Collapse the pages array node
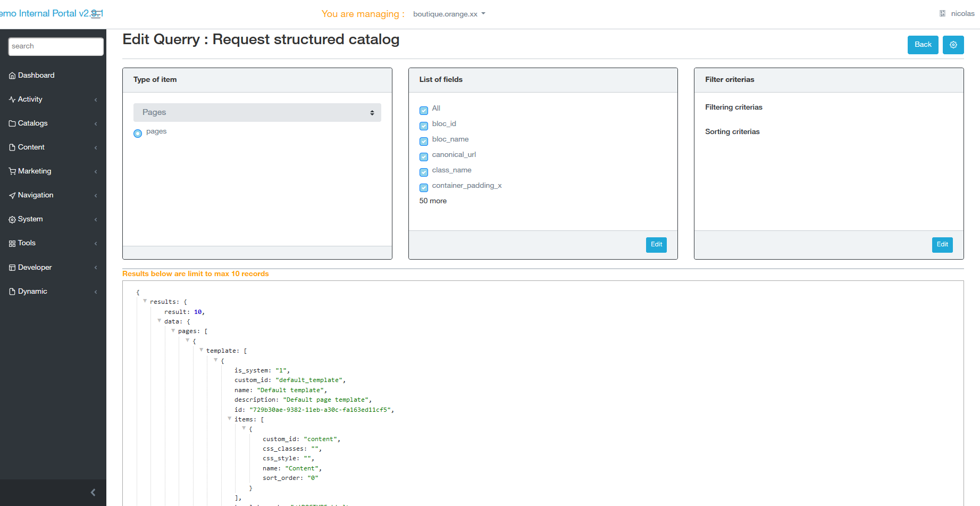Screen dimensions: 980x506 [173, 330]
